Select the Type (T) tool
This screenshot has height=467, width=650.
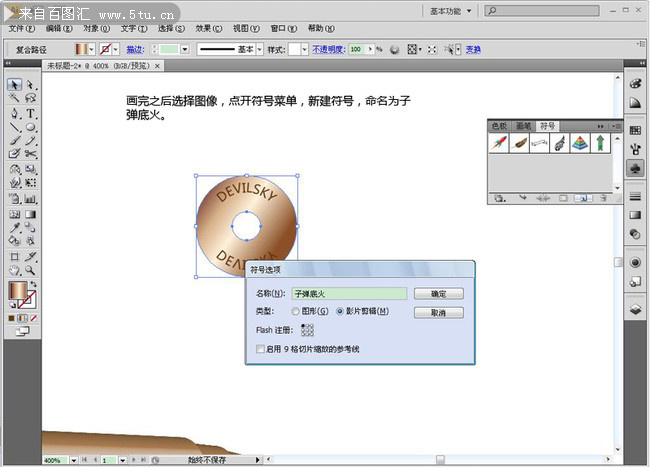(x=30, y=113)
